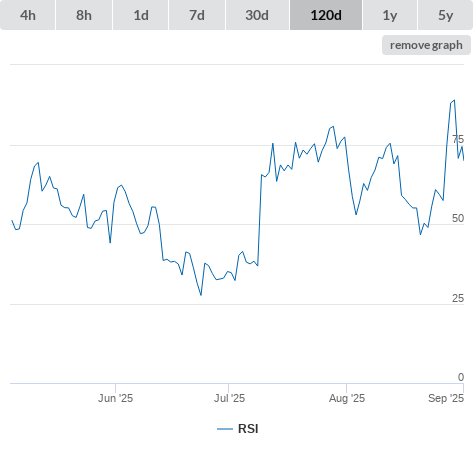Image resolution: width=474 pixels, height=455 pixels.
Task: Click the Aug '25 axis label
Action: 347,398
